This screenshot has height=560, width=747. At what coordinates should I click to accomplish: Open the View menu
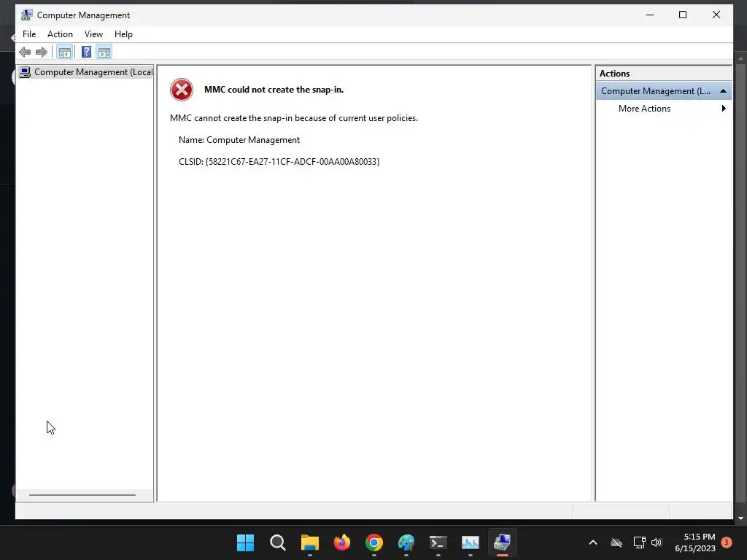pos(93,34)
